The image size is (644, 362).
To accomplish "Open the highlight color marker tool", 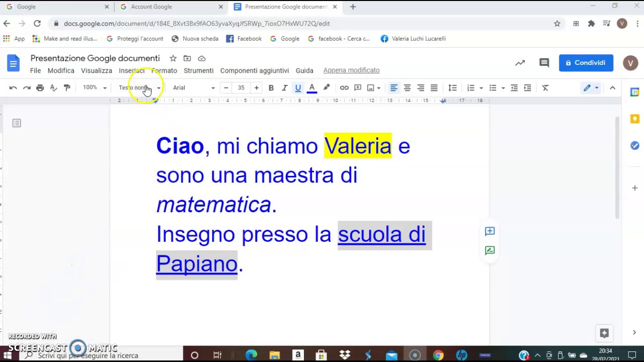I will coord(326,88).
